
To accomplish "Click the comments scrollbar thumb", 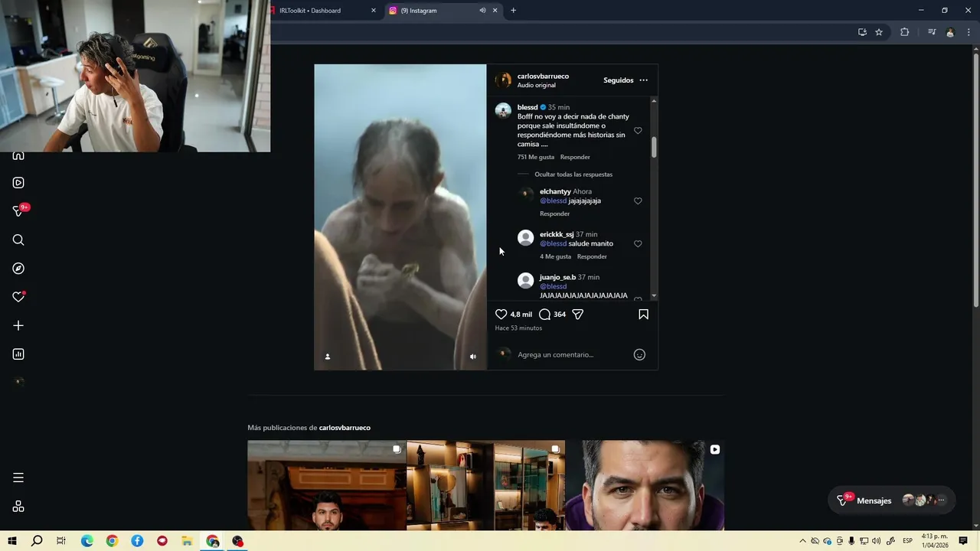I will point(654,148).
